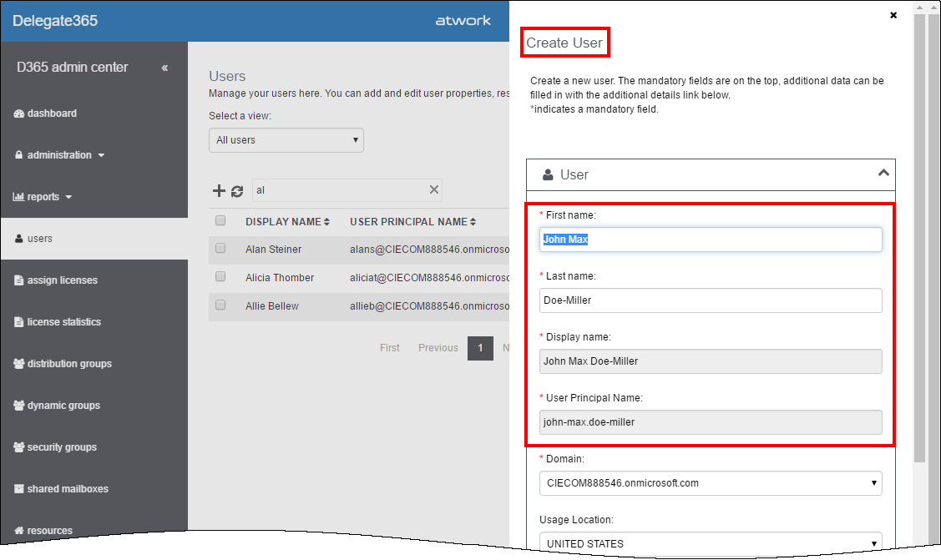Select page 1 in pagination
The image size is (941, 560).
click(480, 348)
